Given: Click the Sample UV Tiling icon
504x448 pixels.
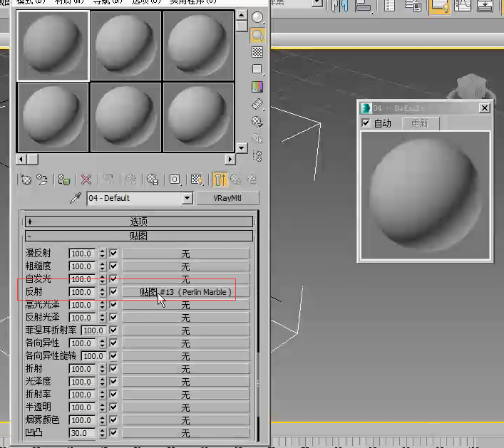Looking at the screenshot, I should [257, 69].
